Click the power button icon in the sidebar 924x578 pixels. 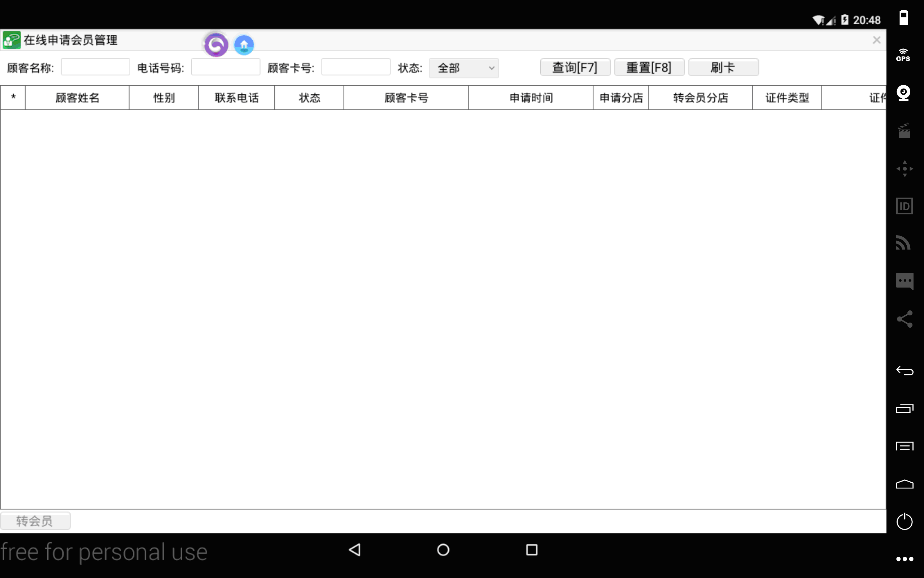tap(904, 521)
